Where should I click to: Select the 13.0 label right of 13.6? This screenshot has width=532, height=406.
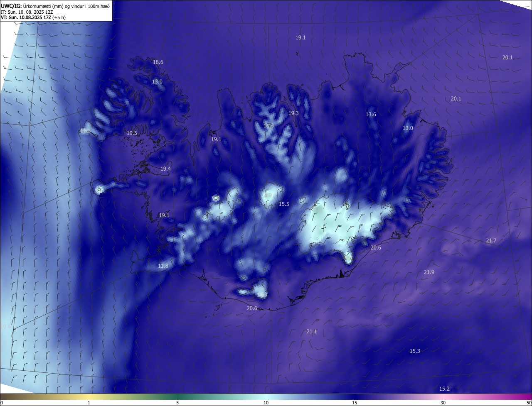408,128
